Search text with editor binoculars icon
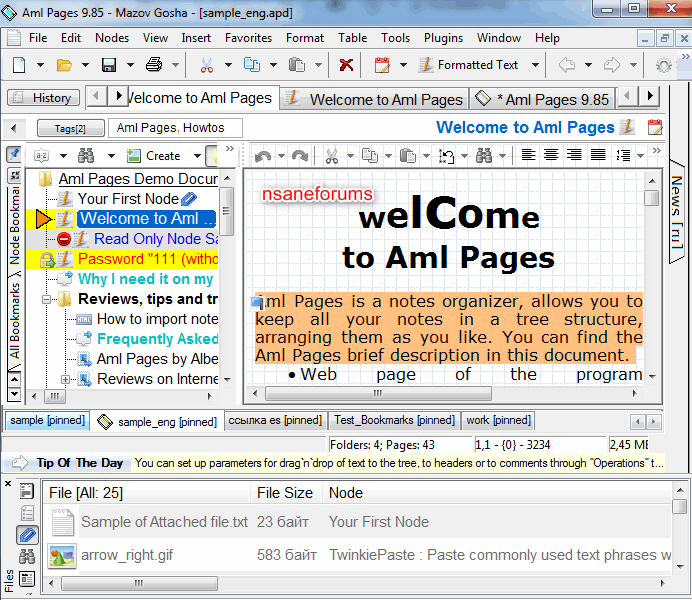The height and width of the screenshot is (600, 692). pos(484,156)
